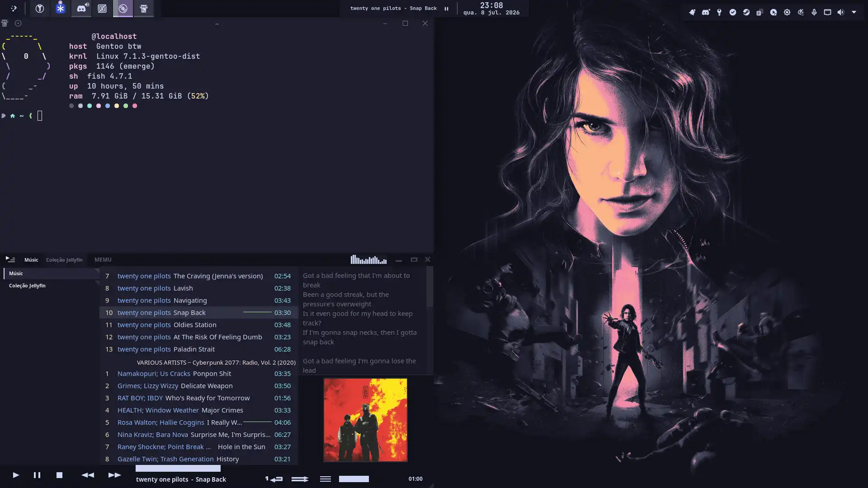Viewport: 868px width, 488px height.
Task: Open the microphone tray icon
Action: (x=814, y=12)
